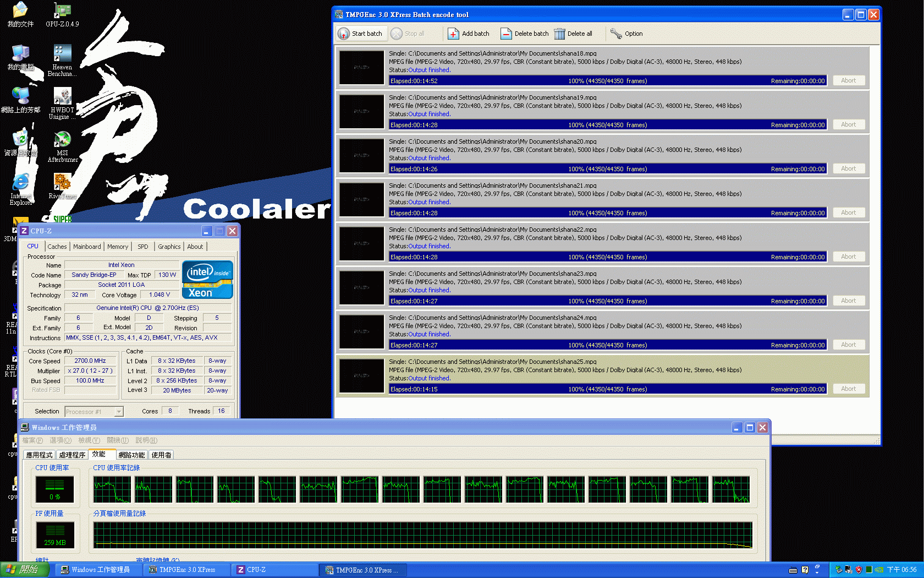Image resolution: width=924 pixels, height=578 pixels.
Task: Click Abort button for shana25.mpg
Action: coord(848,389)
